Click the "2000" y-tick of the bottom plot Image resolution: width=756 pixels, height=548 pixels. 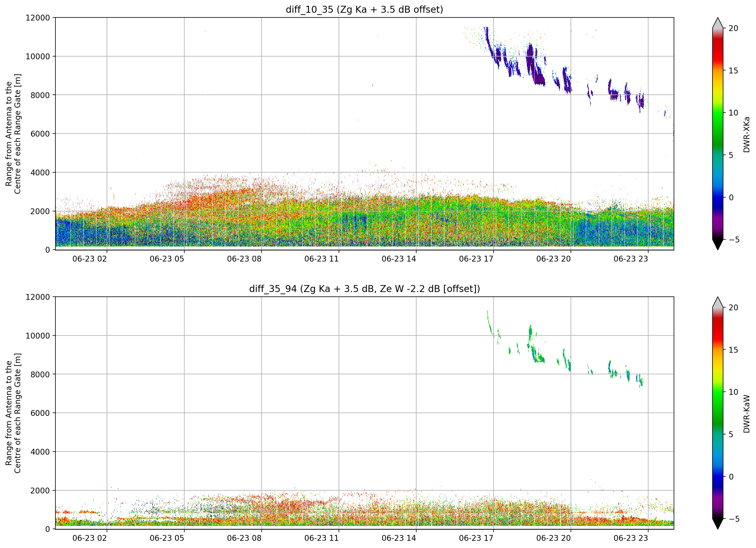click(x=40, y=491)
